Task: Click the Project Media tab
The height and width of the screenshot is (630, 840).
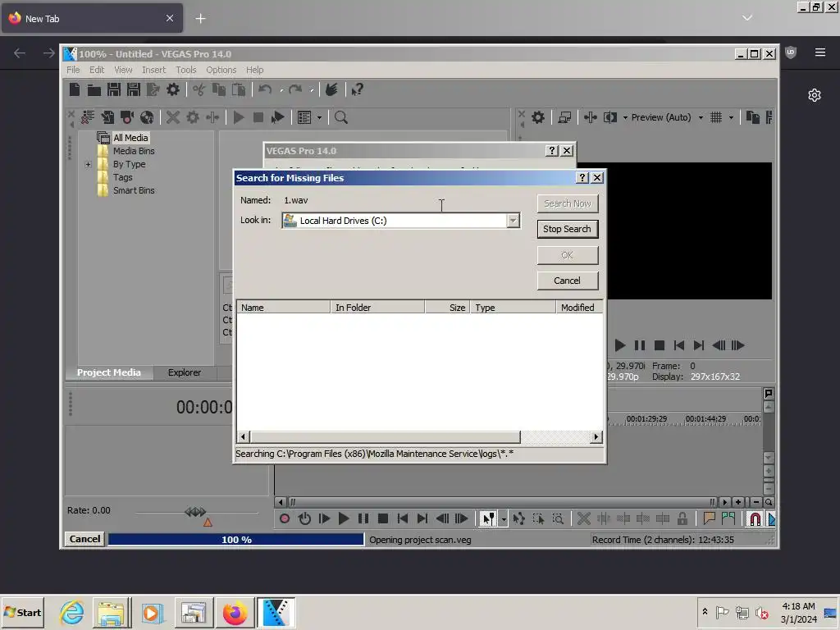Action: click(x=109, y=372)
